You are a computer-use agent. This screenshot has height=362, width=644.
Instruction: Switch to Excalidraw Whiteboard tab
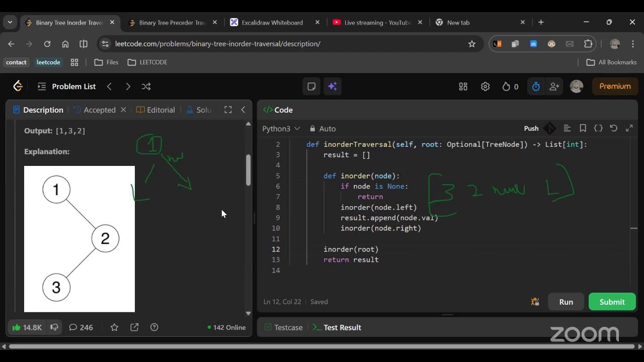click(x=275, y=22)
